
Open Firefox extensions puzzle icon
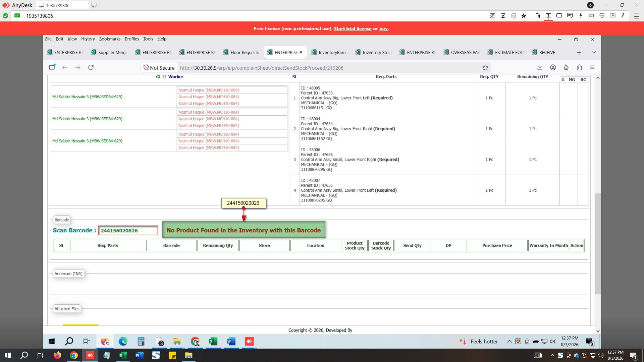(579, 67)
